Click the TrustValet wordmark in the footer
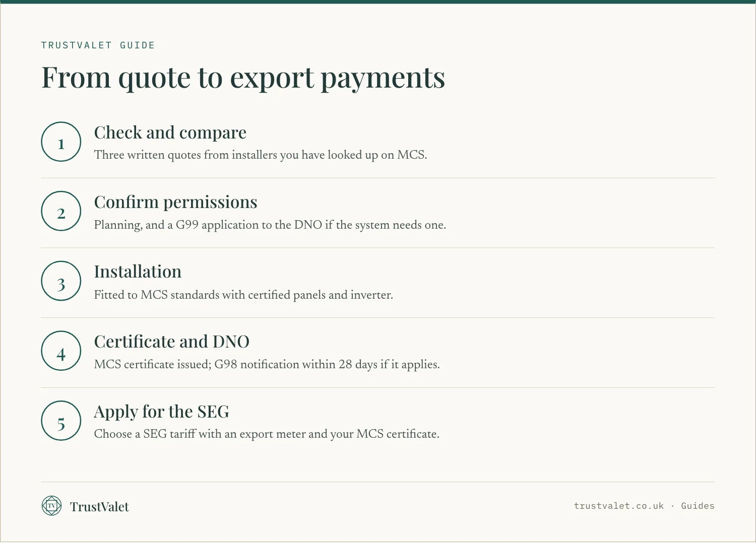This screenshot has height=543, width=756. (99, 507)
